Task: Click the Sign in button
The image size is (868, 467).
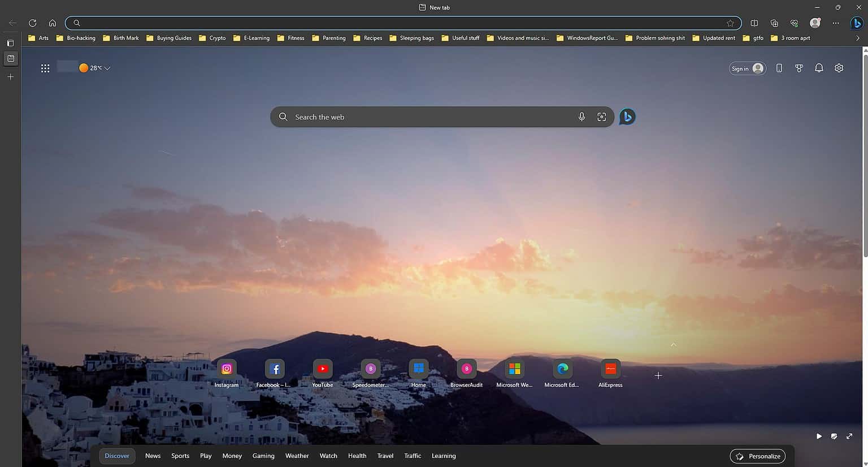Action: point(747,68)
